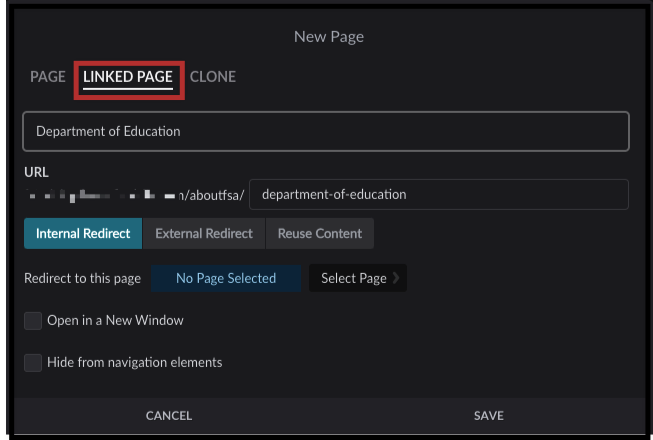The width and height of the screenshot is (653, 440).
Task: Switch to the PAGE tab
Action: coord(47,76)
